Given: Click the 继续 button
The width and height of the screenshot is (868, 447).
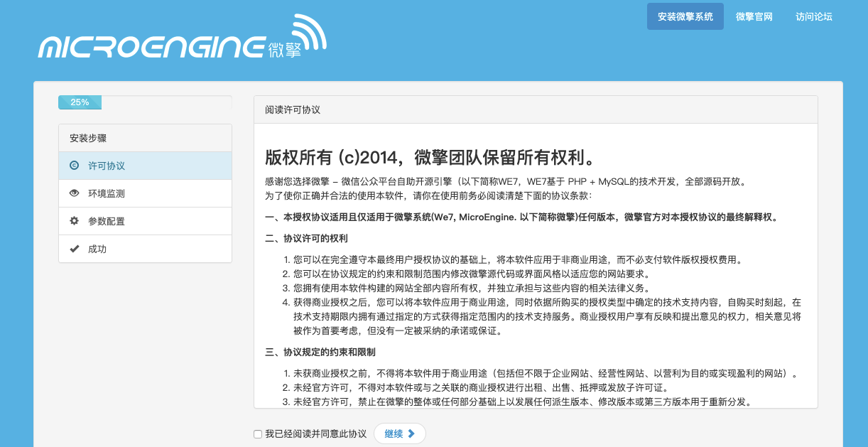Looking at the screenshot, I should click(400, 433).
